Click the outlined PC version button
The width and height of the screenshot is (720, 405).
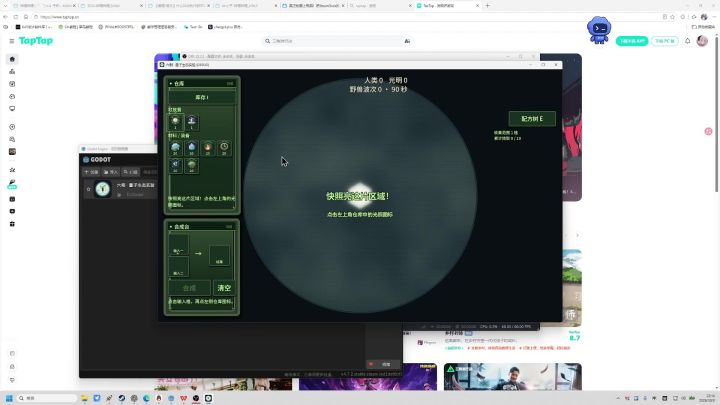664,41
